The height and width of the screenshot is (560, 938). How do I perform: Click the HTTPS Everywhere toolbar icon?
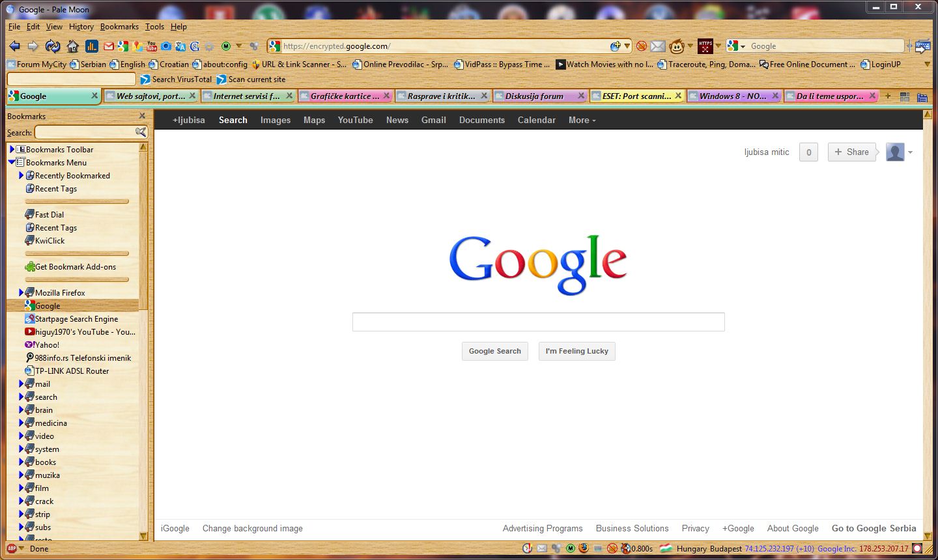point(705,46)
